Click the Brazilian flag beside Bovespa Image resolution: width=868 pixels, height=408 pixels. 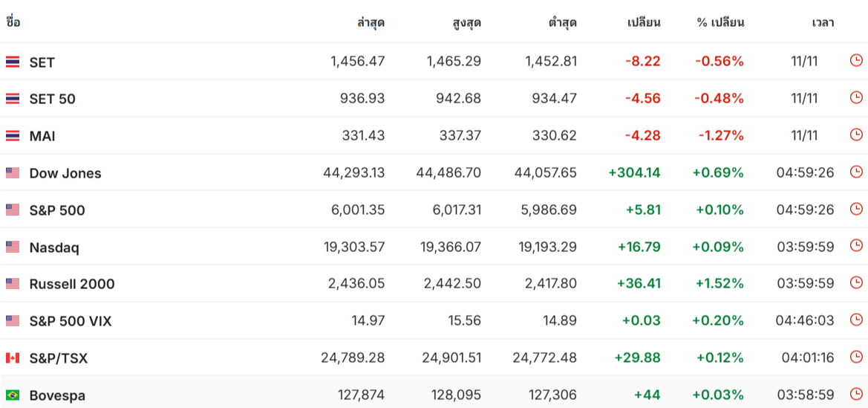(13, 395)
